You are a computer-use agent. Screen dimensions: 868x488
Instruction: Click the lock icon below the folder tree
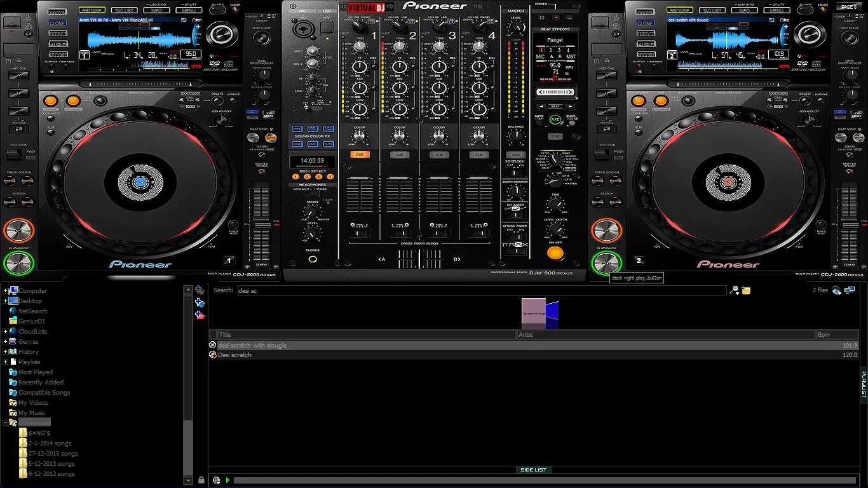point(201,480)
